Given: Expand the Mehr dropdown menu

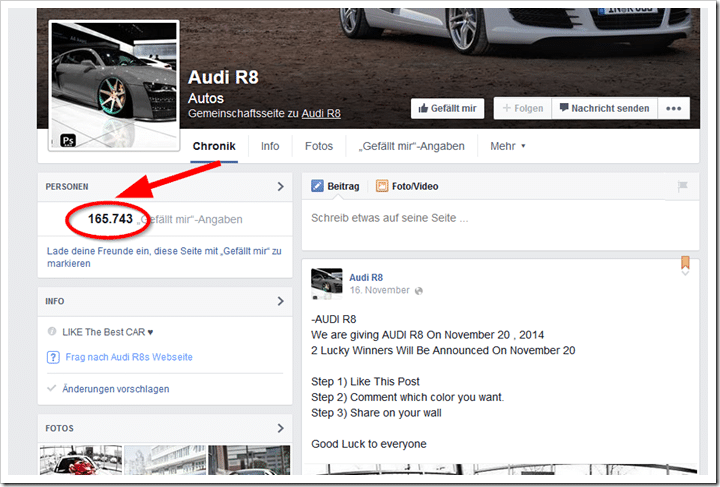Looking at the screenshot, I should point(507,146).
